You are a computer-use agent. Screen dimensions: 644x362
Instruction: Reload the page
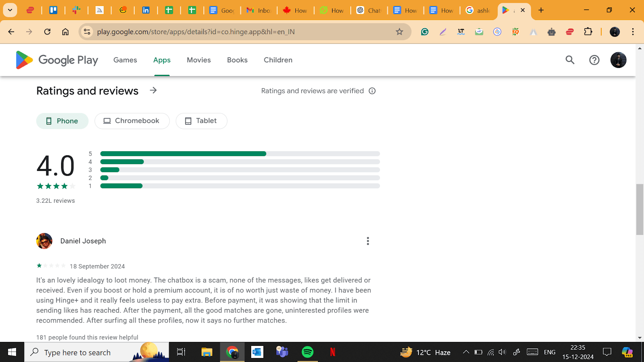[47, 32]
